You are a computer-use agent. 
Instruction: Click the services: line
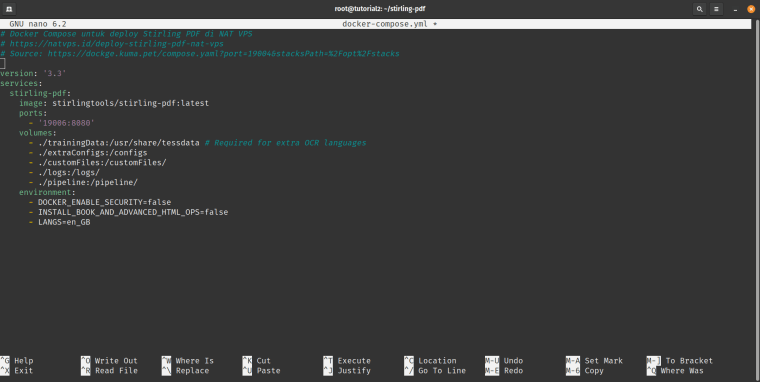tap(21, 83)
